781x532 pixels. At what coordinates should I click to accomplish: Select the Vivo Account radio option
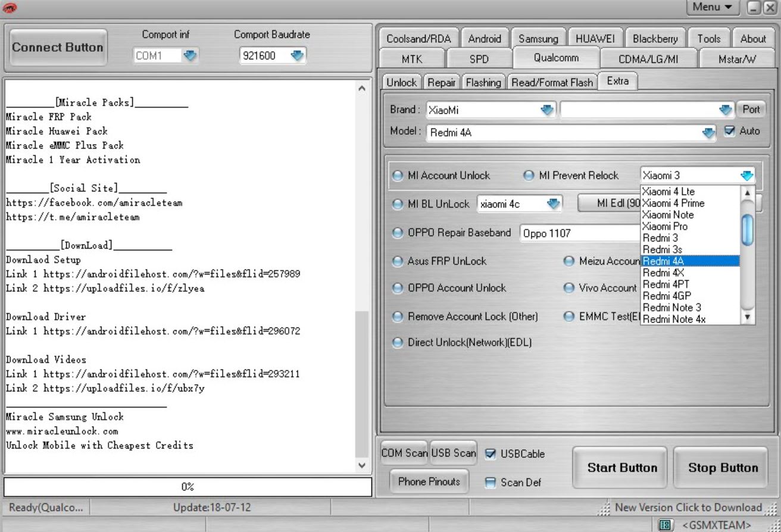(569, 288)
